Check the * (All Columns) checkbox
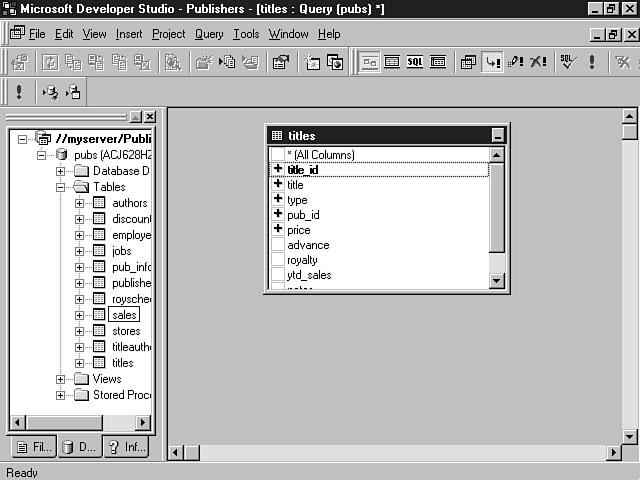This screenshot has height=480, width=640. coord(278,155)
